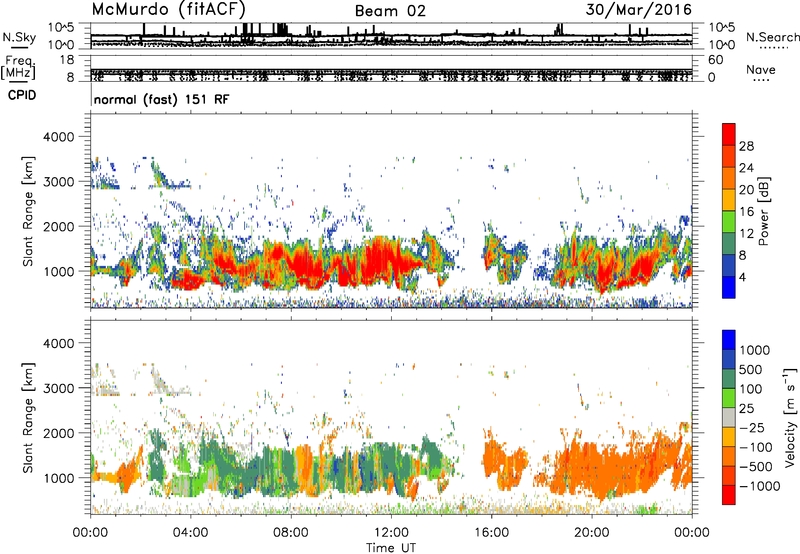Click the dark green 100-500 velocity color segment
The height and width of the screenshot is (554, 800).
[729, 379]
